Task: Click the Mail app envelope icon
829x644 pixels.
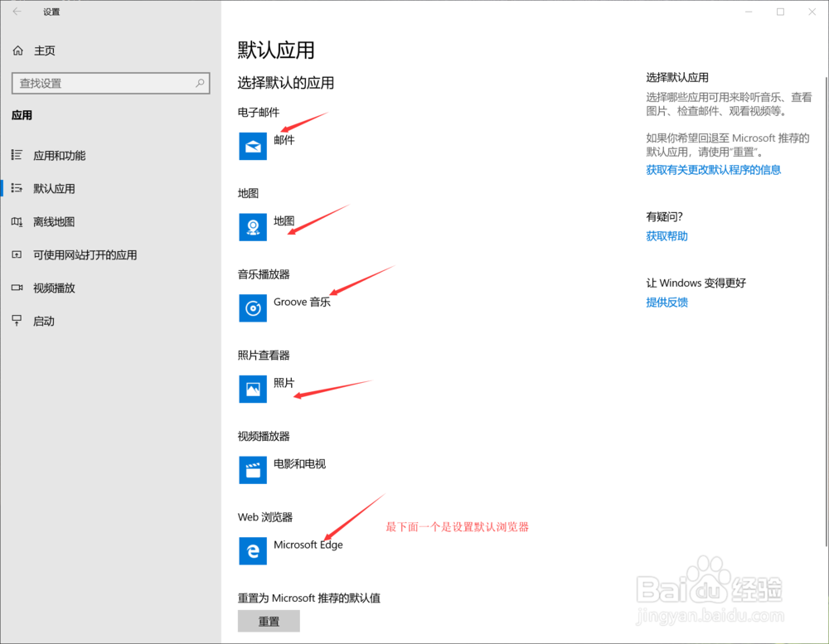Action: coord(253,146)
